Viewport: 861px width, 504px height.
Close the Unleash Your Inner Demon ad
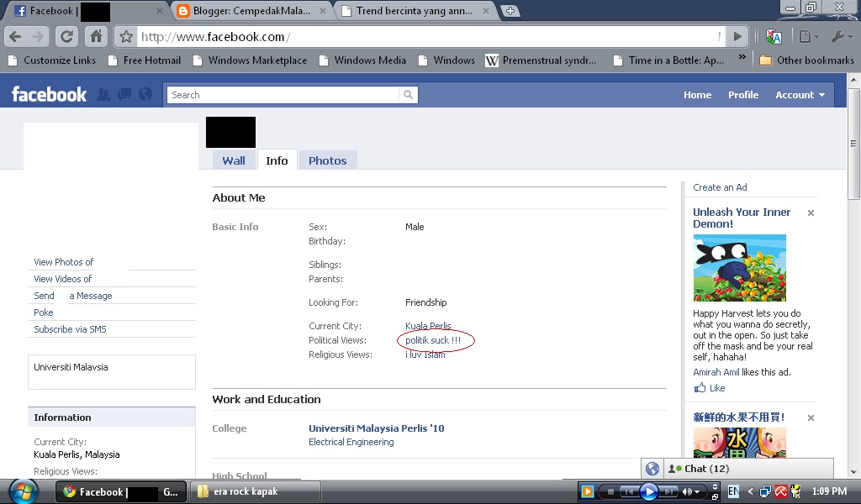click(811, 213)
